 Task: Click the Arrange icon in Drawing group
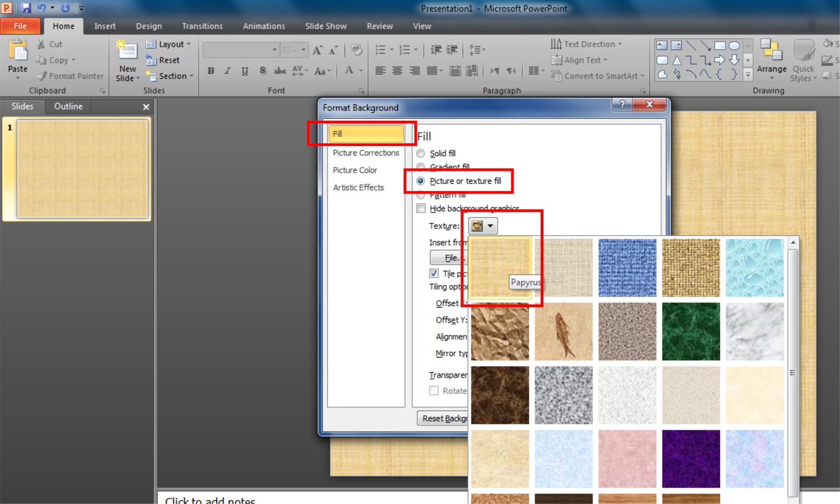pos(772,51)
